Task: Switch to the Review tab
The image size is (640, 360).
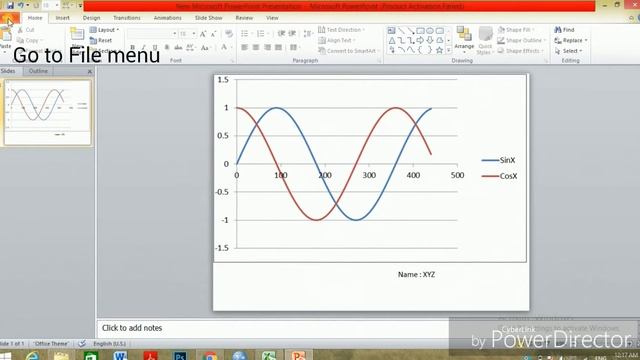Action: click(244, 18)
